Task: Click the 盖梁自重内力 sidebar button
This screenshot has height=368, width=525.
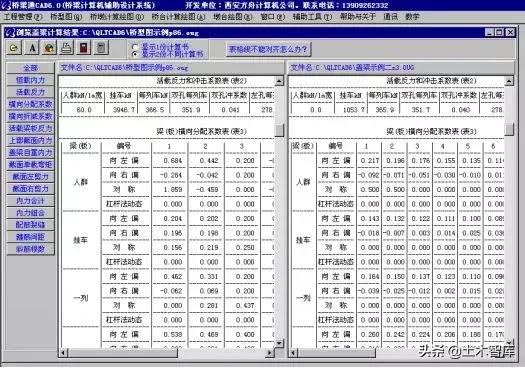Action: (x=30, y=152)
